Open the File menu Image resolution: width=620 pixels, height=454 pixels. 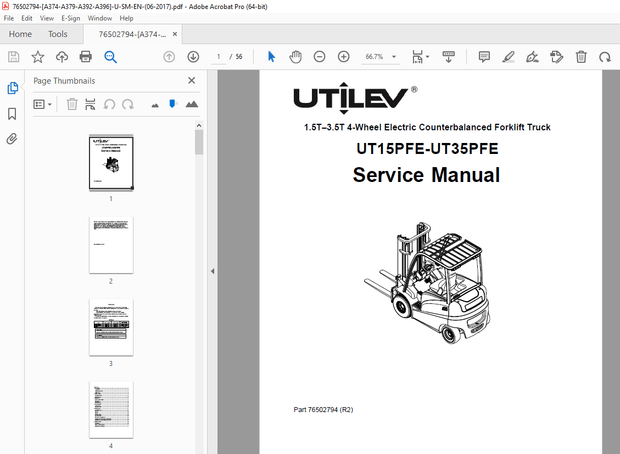[9, 18]
